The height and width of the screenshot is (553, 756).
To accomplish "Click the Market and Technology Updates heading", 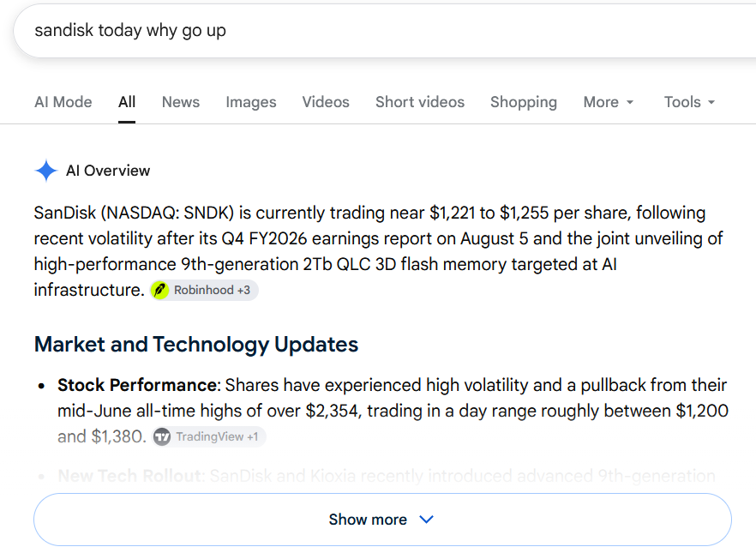I will point(196,345).
